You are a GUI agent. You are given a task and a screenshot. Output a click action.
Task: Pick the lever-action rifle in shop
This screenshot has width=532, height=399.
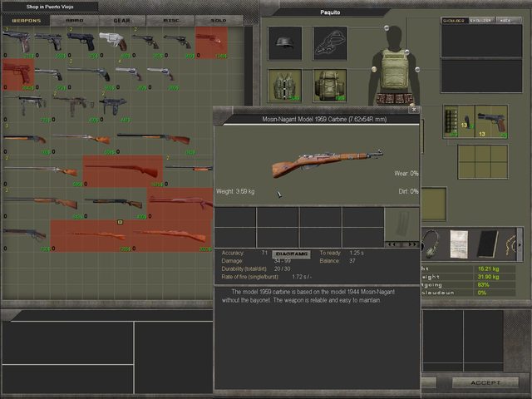click(25, 234)
